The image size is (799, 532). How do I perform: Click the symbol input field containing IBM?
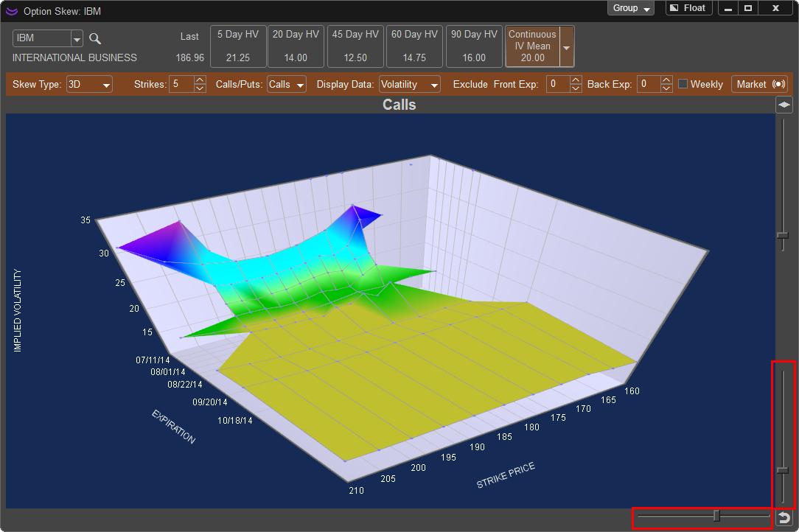coord(42,38)
